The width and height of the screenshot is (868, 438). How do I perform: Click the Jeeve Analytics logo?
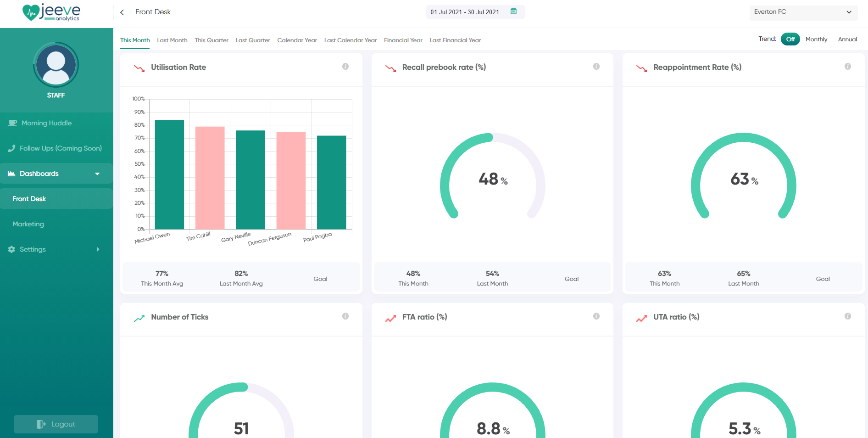[51, 12]
